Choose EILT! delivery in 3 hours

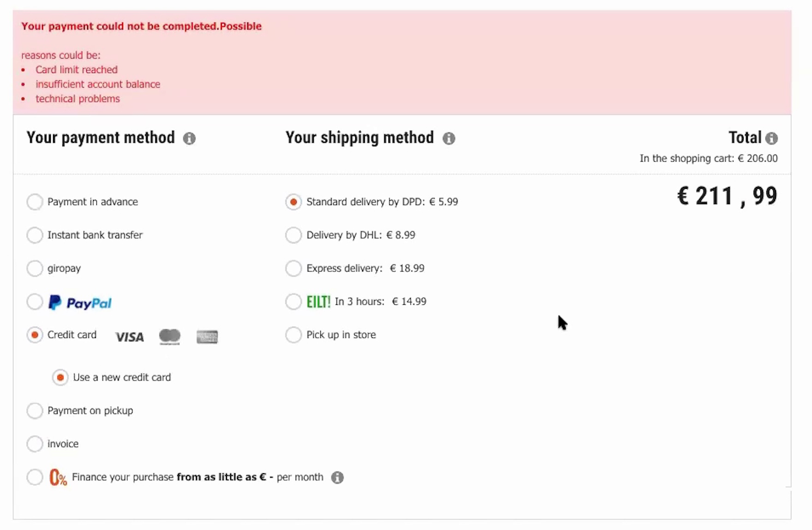pos(293,301)
